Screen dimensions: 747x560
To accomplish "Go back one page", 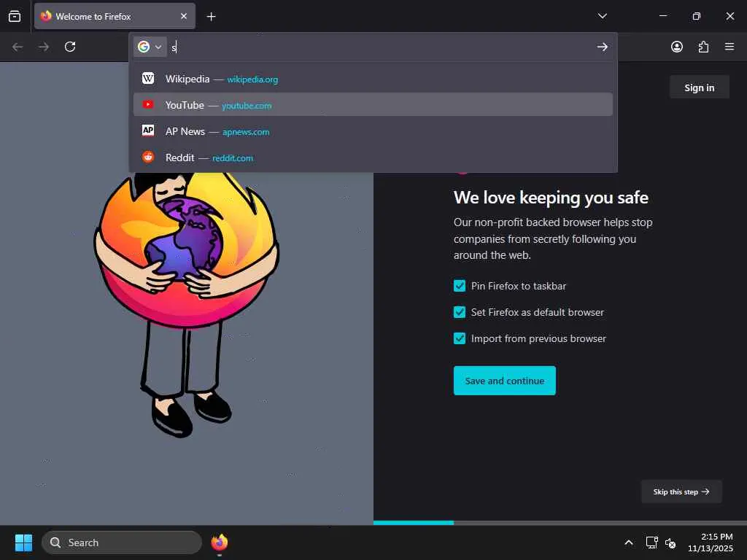I will pos(18,47).
